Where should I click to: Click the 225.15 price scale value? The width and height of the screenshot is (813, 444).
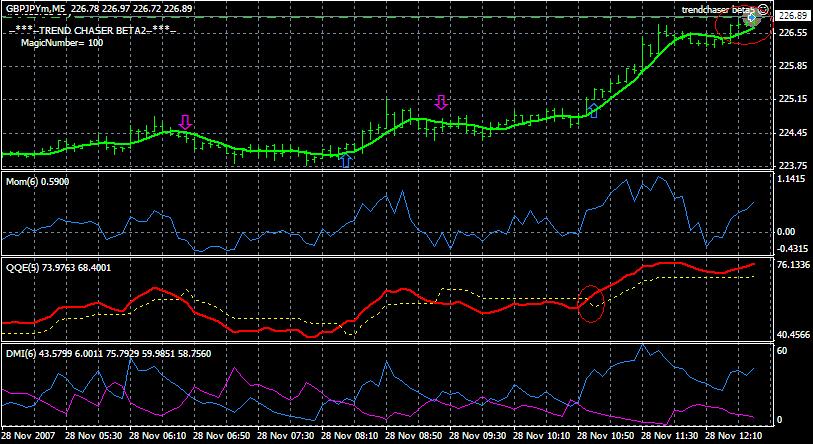[x=791, y=99]
